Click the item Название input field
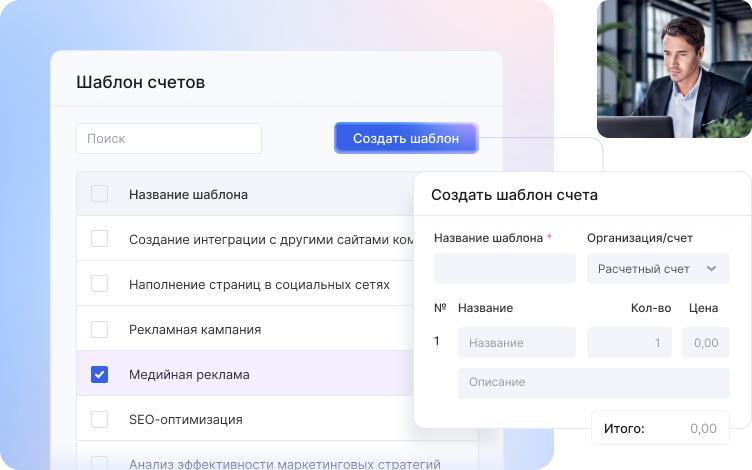Viewport: 752px width, 470px height. 516,343
